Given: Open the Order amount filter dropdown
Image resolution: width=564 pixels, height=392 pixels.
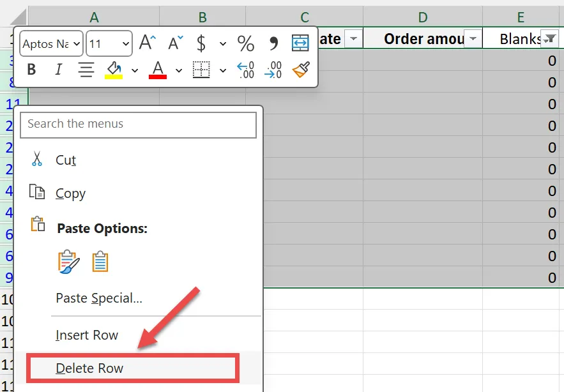Looking at the screenshot, I should point(473,39).
